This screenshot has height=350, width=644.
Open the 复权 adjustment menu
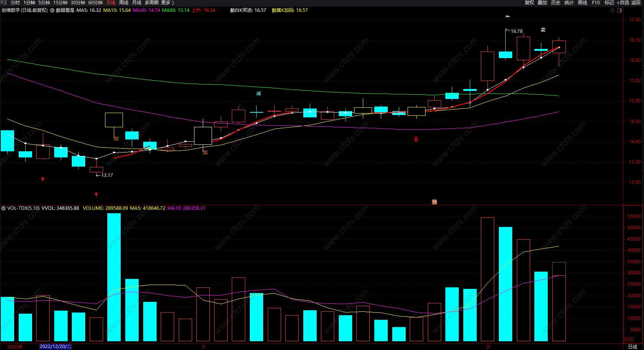(x=529, y=3)
